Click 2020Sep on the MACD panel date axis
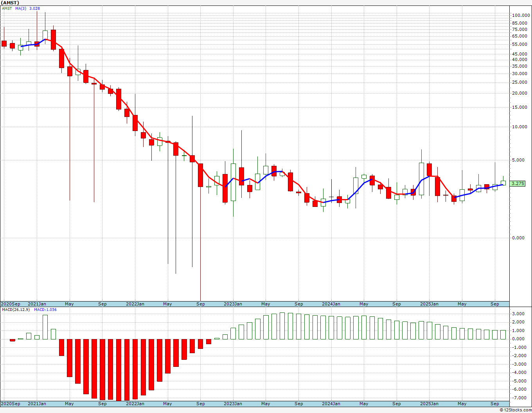Viewport: 532px width, 413px height. point(11,404)
